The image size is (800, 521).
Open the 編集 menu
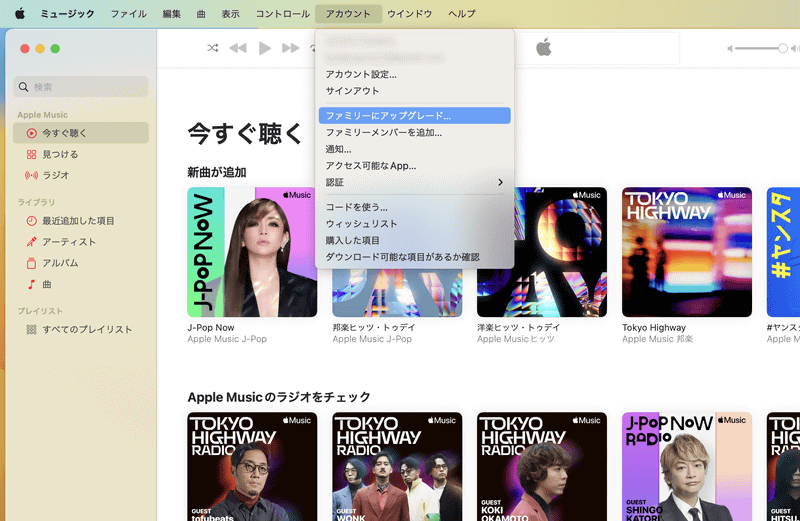[x=171, y=14]
